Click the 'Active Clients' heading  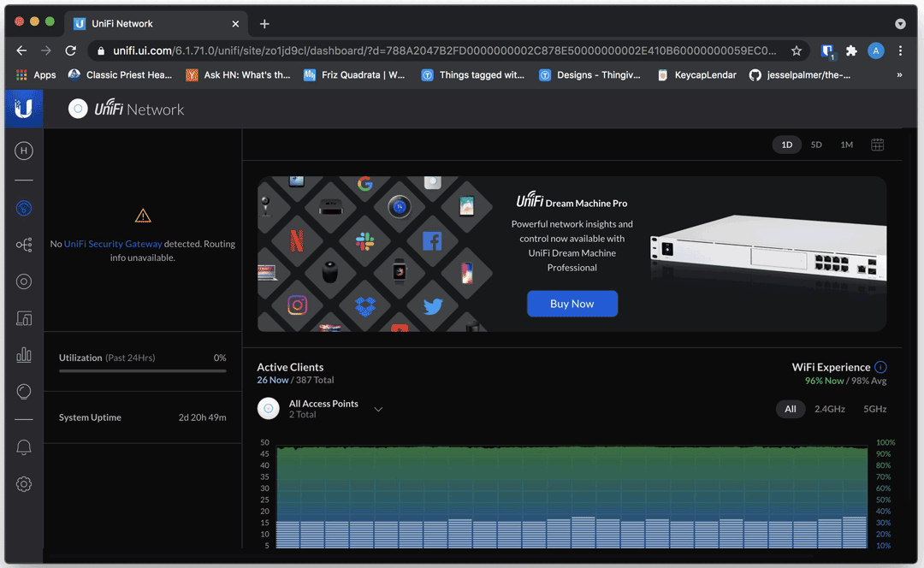(290, 367)
